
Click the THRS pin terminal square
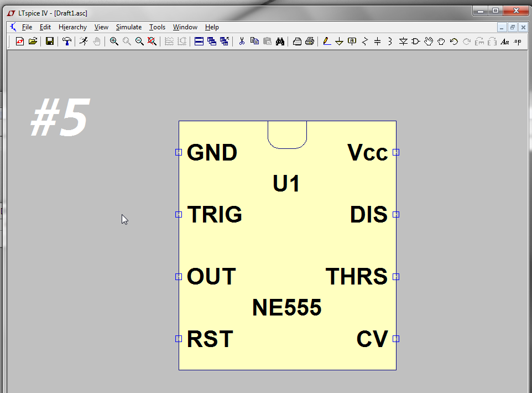pyautogui.click(x=396, y=277)
